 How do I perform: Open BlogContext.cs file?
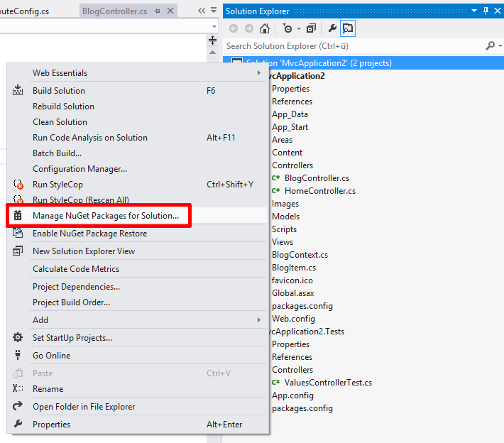(300, 255)
